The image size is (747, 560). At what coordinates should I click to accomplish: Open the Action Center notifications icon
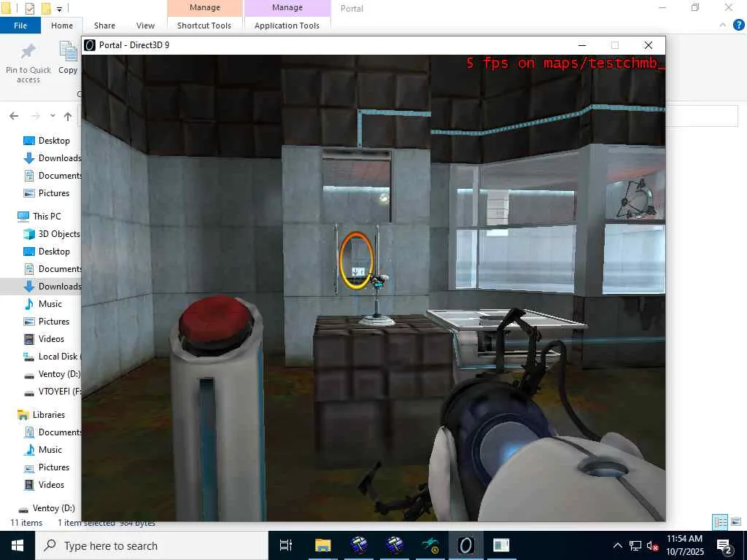click(724, 546)
